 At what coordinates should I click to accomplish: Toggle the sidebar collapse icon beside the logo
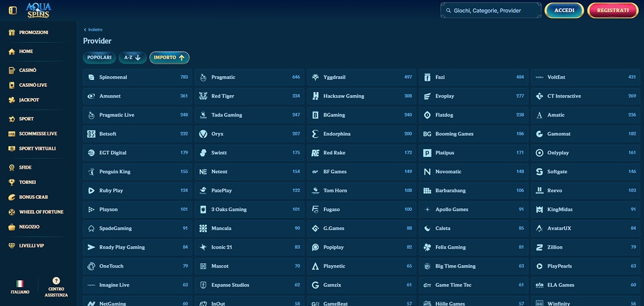coord(13,10)
